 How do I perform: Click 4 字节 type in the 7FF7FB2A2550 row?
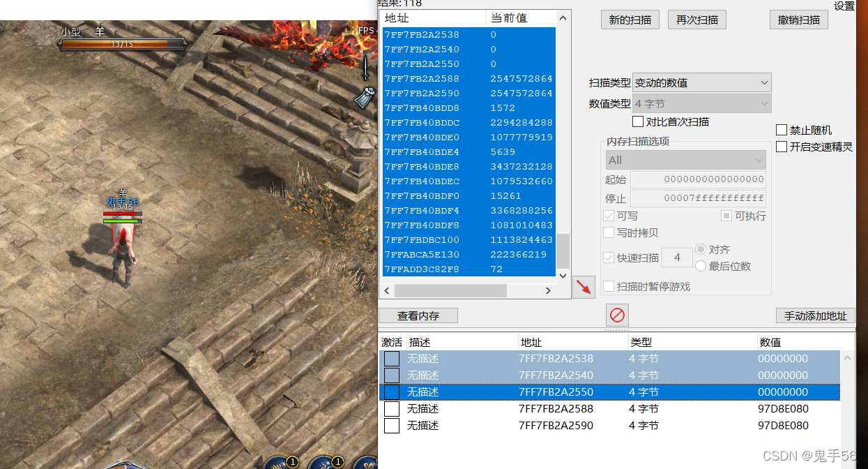pos(644,392)
